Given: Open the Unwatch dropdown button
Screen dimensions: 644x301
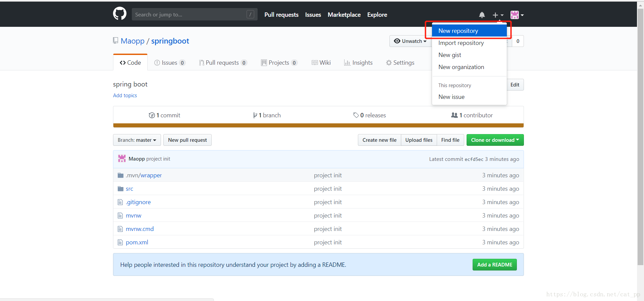Looking at the screenshot, I should point(410,41).
